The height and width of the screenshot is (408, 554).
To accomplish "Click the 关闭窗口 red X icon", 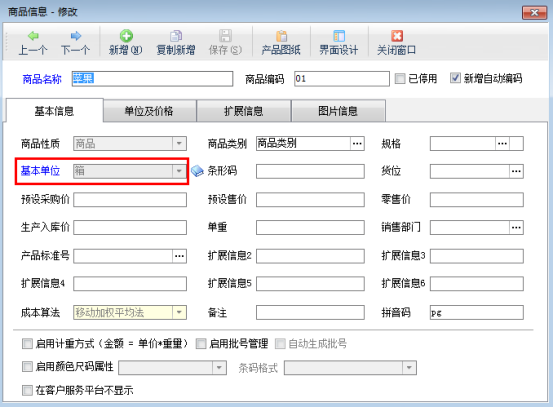I will click(397, 36).
